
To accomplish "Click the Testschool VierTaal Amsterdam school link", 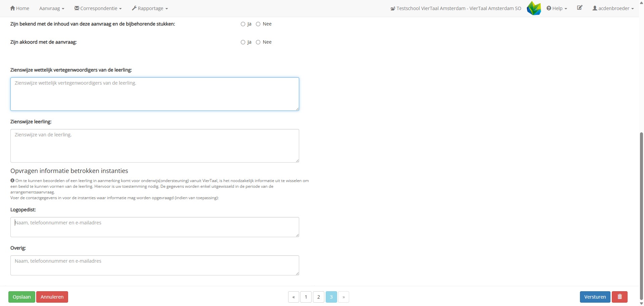I will point(456,8).
